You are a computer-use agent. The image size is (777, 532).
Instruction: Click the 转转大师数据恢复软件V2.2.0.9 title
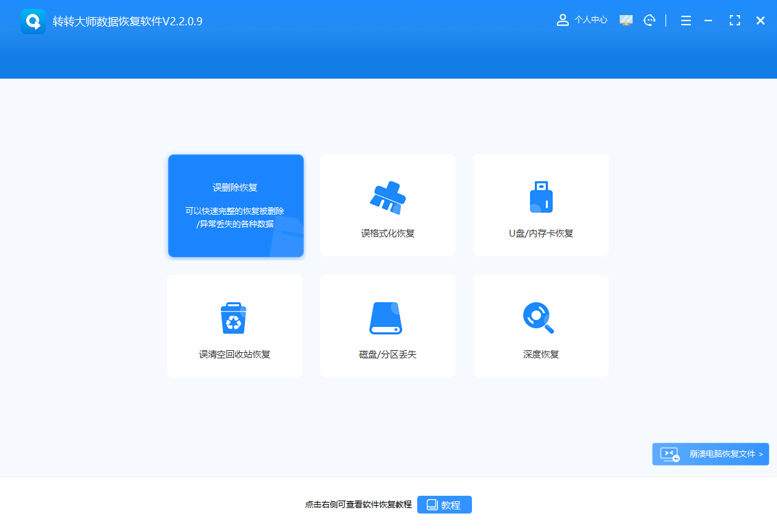pyautogui.click(x=127, y=21)
